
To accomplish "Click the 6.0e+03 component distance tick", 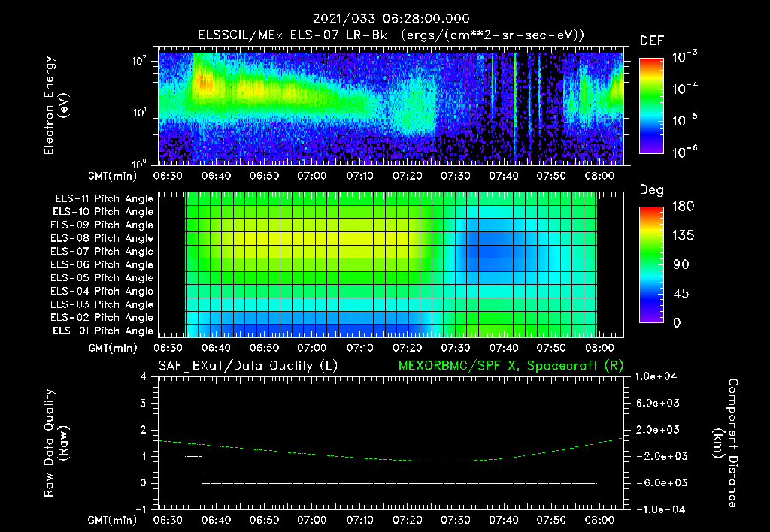I will (x=657, y=403).
